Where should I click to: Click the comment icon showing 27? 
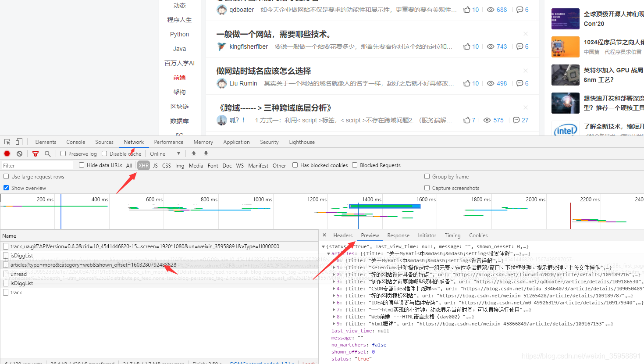tap(516, 120)
